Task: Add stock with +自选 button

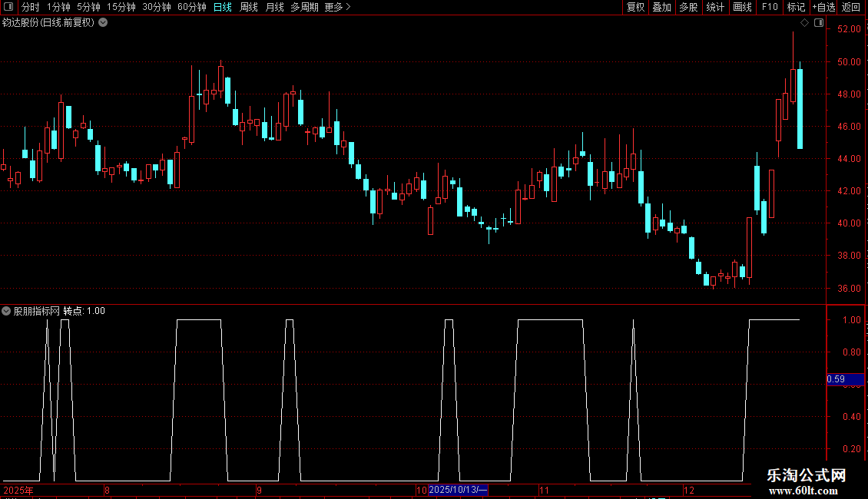Action: 823,7
